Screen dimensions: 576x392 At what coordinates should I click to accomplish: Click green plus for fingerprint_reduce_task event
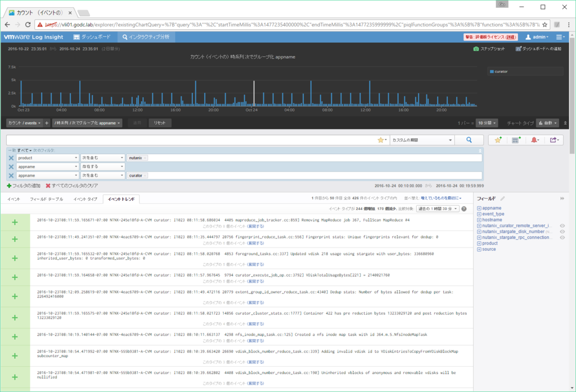tap(15, 239)
